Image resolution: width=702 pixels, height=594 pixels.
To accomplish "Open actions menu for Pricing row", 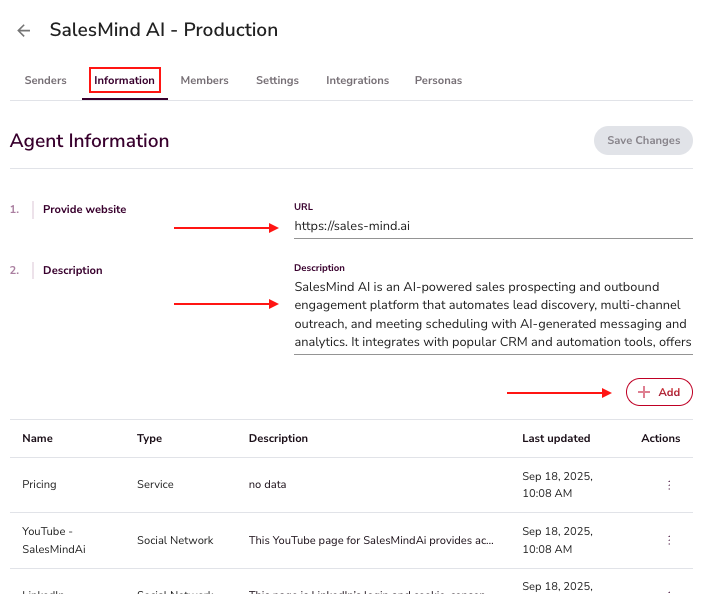I will 669,485.
